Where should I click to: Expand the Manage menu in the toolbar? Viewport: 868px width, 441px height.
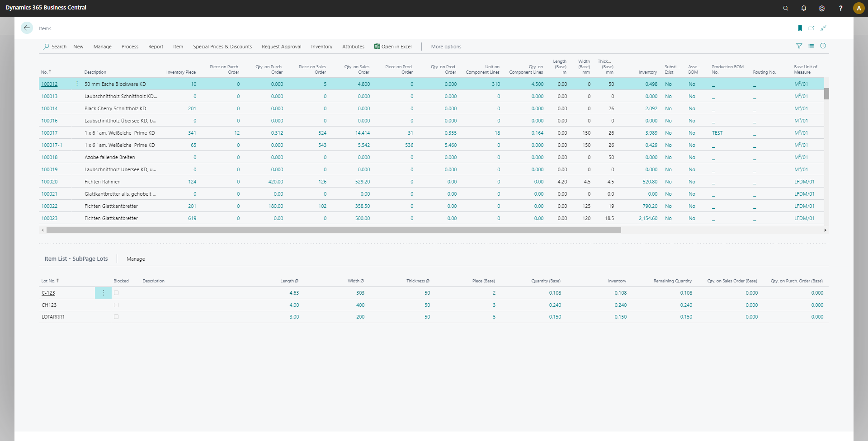[x=102, y=47]
